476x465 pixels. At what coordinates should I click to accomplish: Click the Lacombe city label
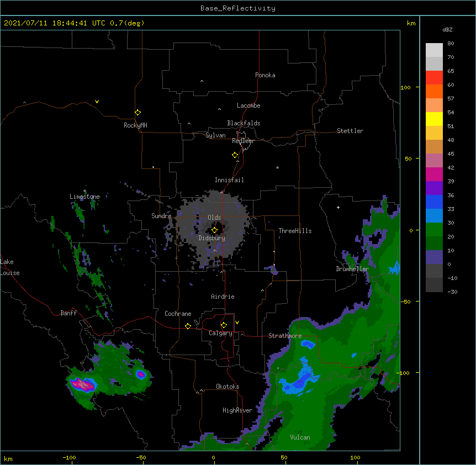click(248, 105)
